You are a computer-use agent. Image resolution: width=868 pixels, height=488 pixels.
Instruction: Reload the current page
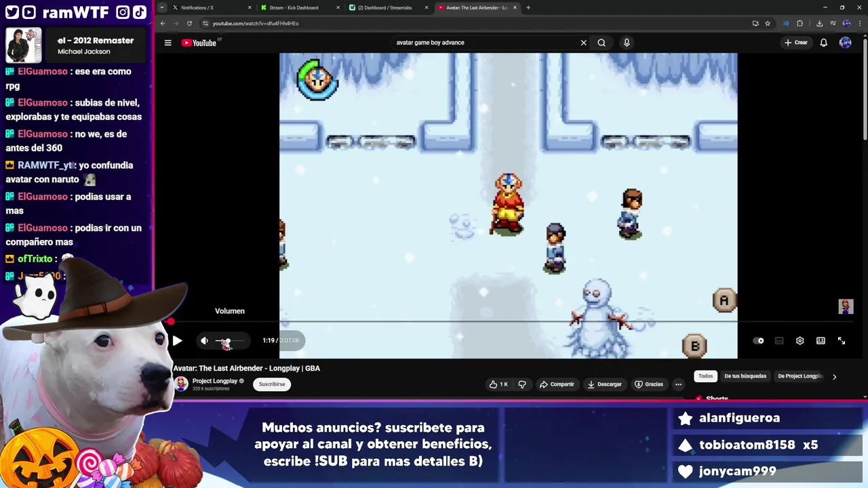189,23
